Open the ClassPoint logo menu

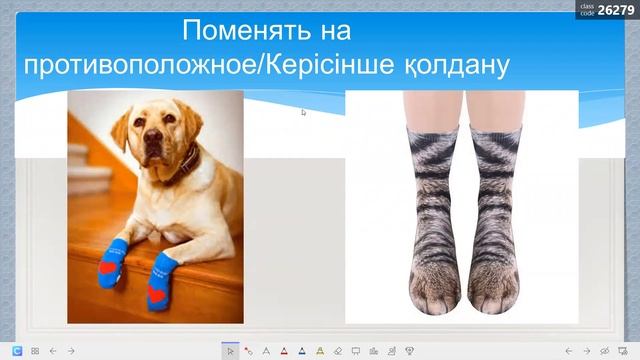click(x=17, y=351)
